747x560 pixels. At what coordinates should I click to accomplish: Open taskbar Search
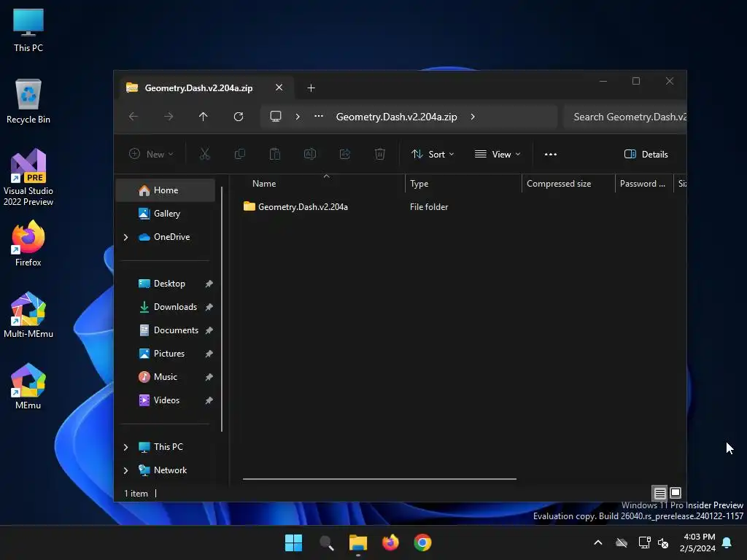(326, 542)
